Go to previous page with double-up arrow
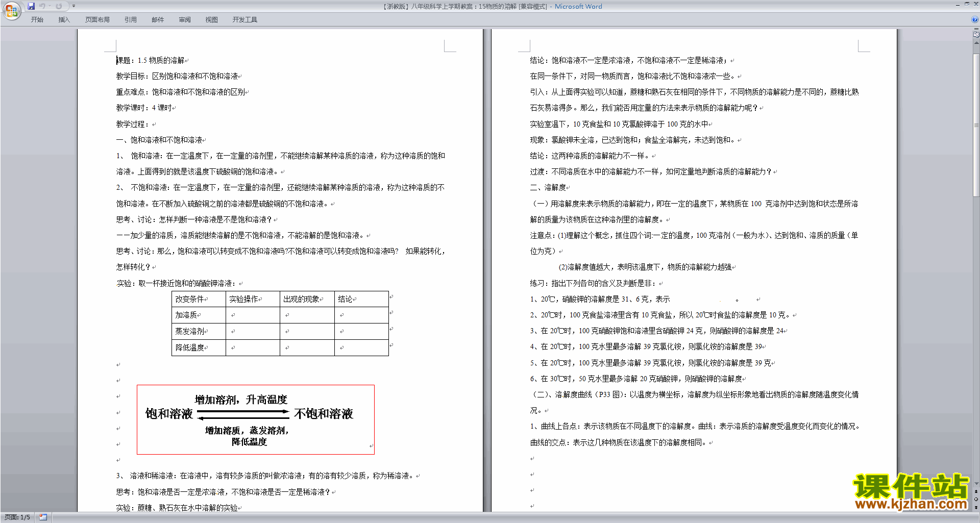Viewport: 980px width, 523px height. tap(976, 491)
